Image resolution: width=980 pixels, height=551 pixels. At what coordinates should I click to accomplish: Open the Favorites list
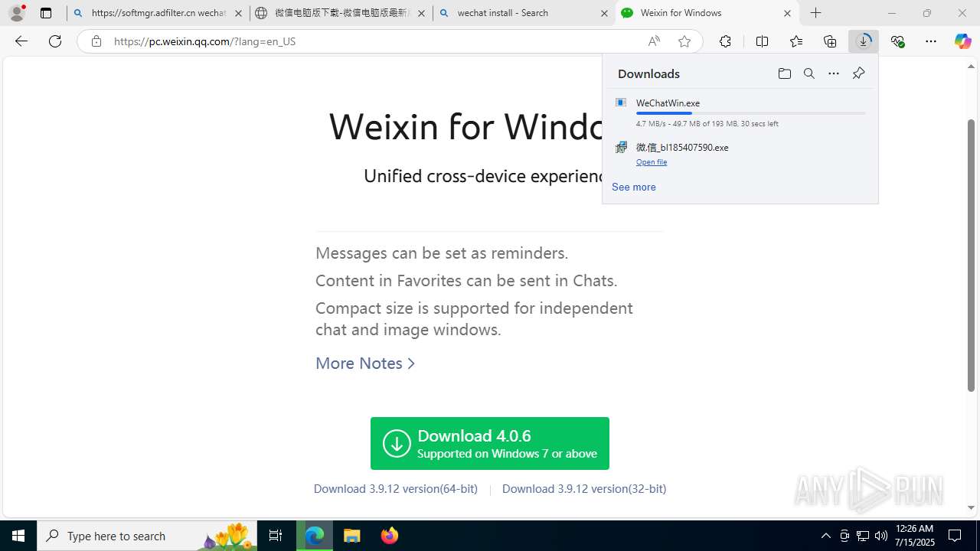(796, 41)
